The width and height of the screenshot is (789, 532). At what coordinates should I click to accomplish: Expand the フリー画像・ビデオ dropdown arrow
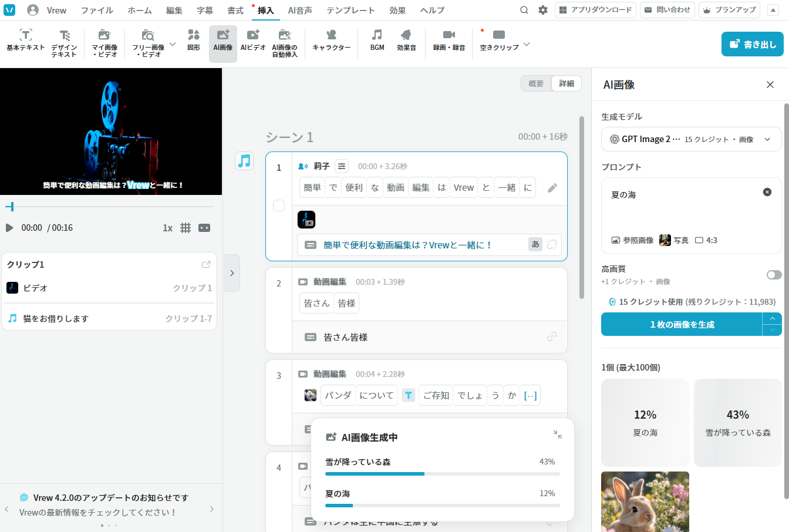click(x=173, y=44)
